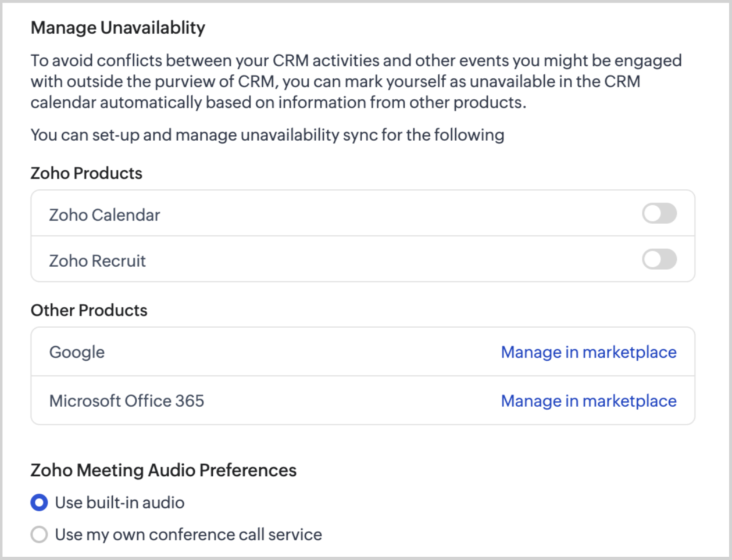Turn on the Zoho Recruit toggle
The width and height of the screenshot is (732, 560).
pyautogui.click(x=659, y=260)
